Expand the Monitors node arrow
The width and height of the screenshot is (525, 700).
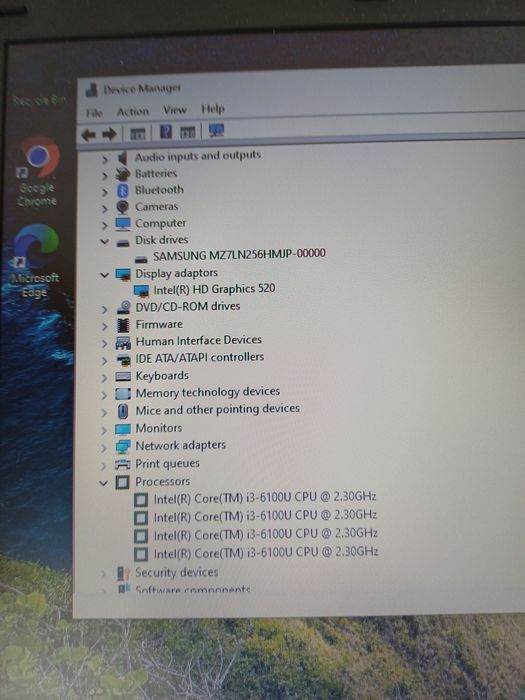click(104, 431)
